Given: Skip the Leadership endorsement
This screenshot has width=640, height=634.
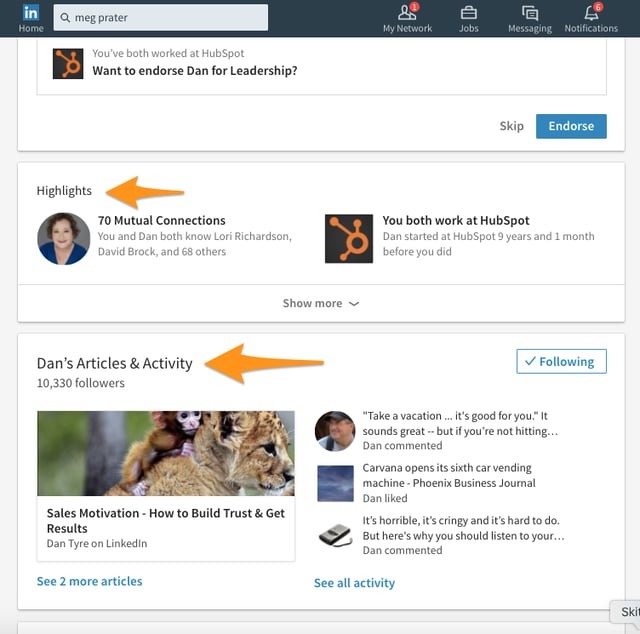Looking at the screenshot, I should click(511, 126).
